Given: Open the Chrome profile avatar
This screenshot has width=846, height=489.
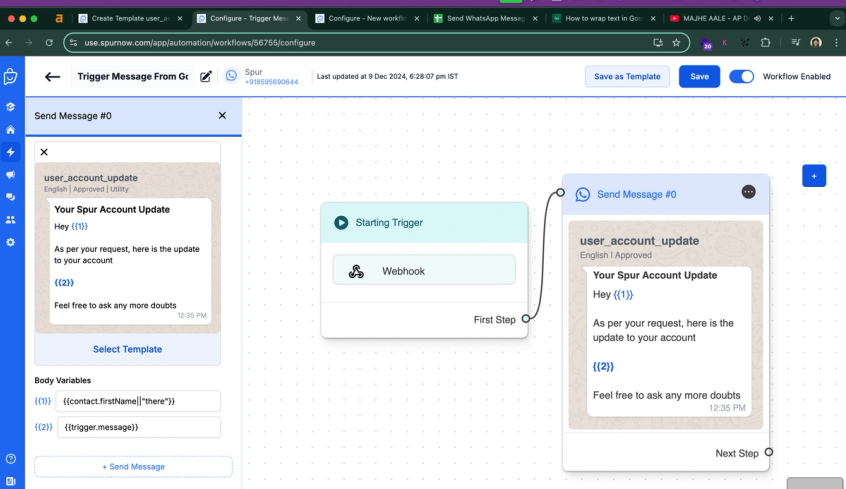Looking at the screenshot, I should tap(816, 43).
